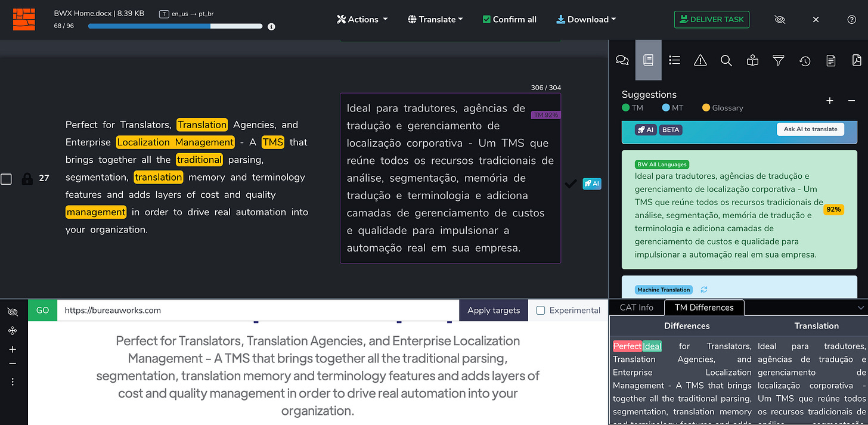
Task: Click the AI rocket badge in suggestions banner
Action: (x=646, y=129)
